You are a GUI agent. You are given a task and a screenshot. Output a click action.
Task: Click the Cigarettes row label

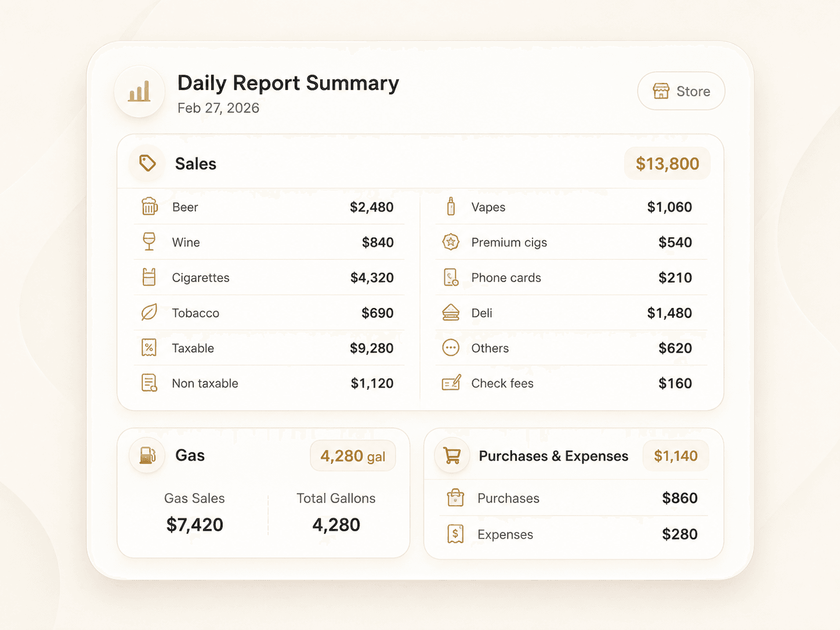tap(201, 278)
